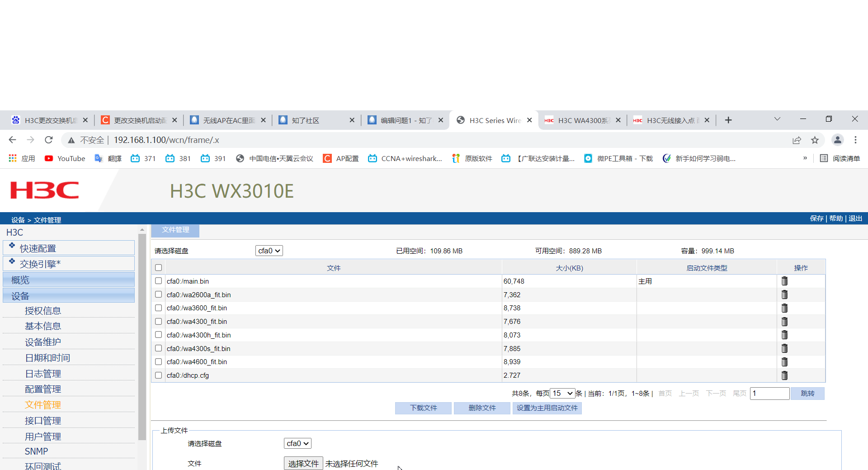The image size is (868, 470).
Task: Close the 知了社区 tab
Action: (x=352, y=120)
